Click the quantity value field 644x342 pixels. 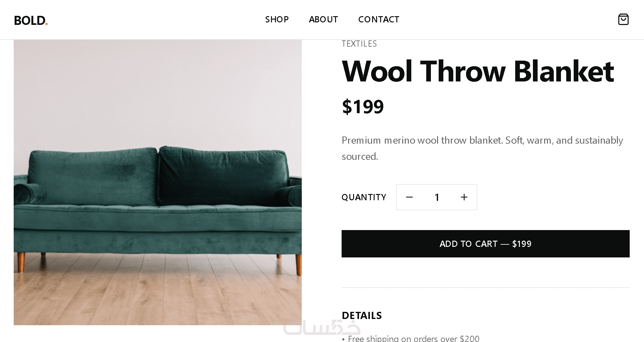coord(437,197)
